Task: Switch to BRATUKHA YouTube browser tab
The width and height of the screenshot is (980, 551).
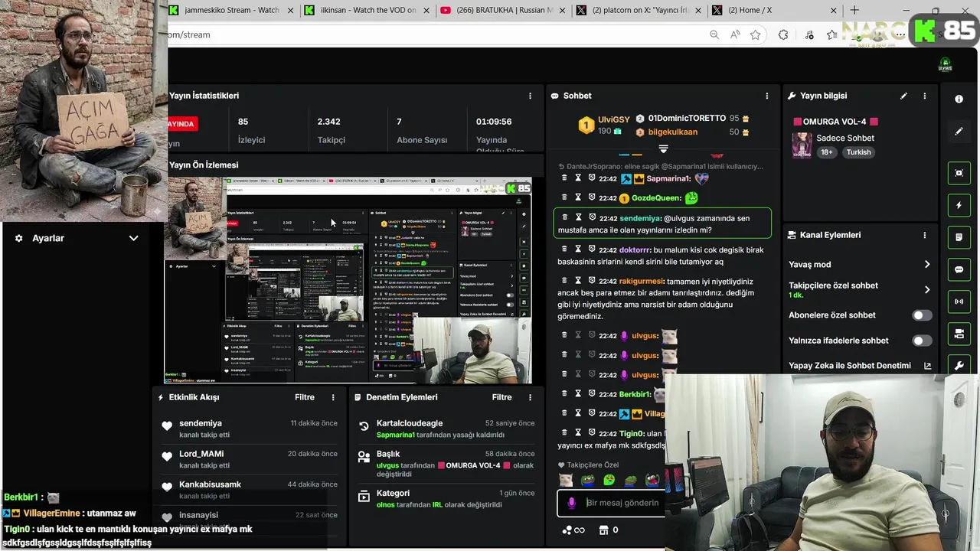Action: click(x=503, y=10)
